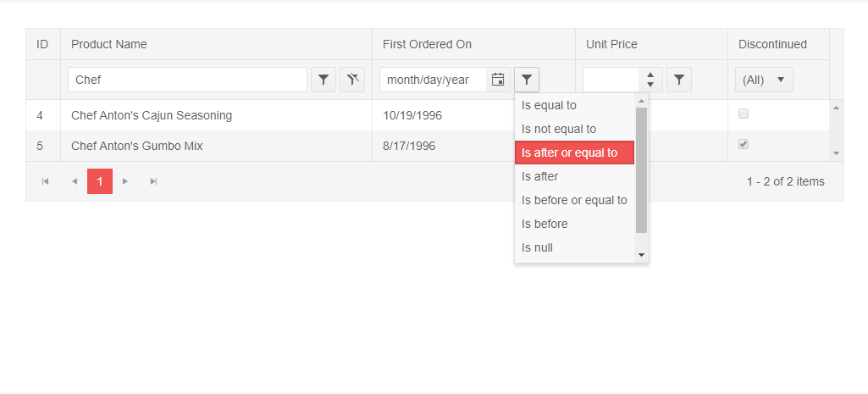Increase the Unit Price filter value

point(650,75)
